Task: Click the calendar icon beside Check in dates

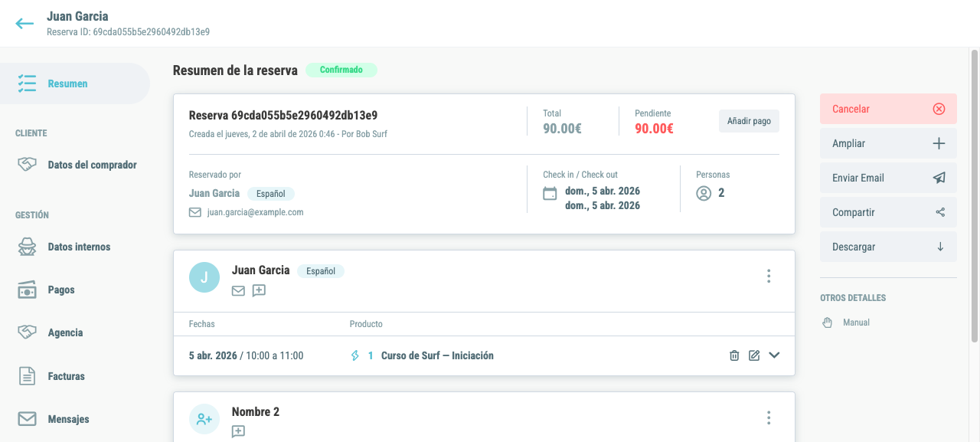Action: [550, 194]
